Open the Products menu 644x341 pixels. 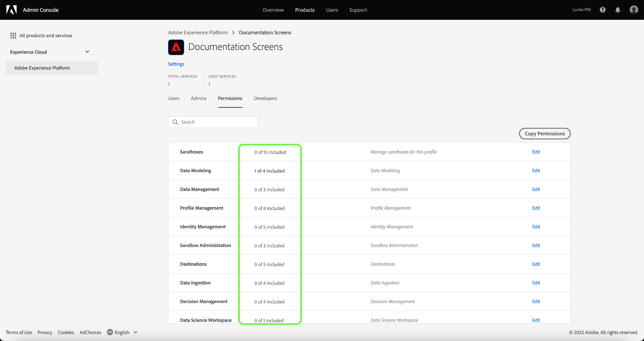305,10
